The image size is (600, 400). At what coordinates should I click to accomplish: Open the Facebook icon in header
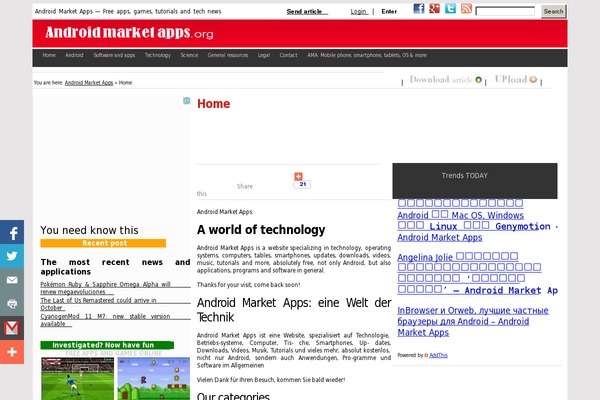(x=419, y=8)
